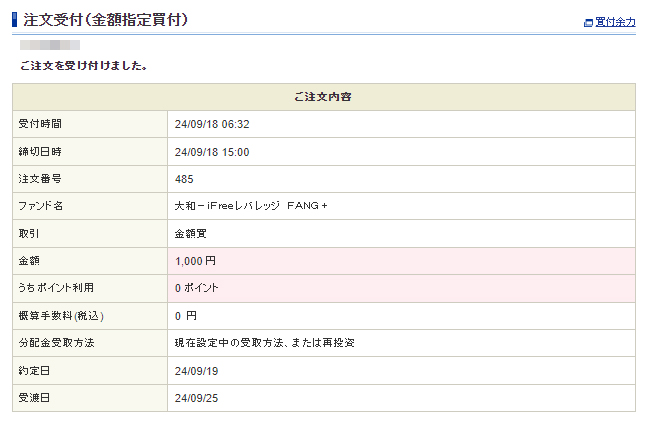Click the 概算手数料(税込) 0 円 value
648x425 pixels.
click(186, 316)
